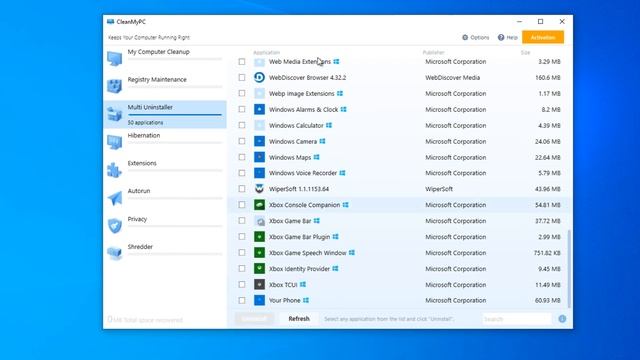Check the WebDiscover Browser 4.32.2 checkbox
This screenshot has width=640, height=360.
point(242,78)
